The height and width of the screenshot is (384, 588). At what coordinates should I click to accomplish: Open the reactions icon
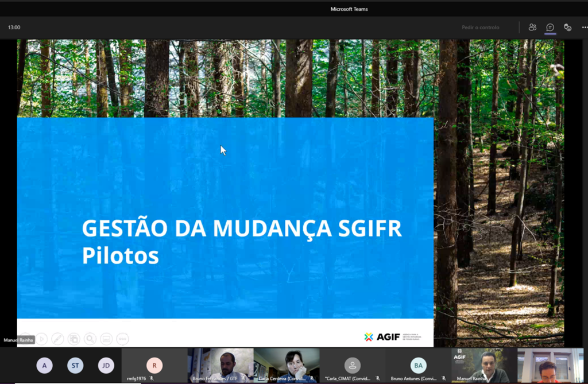[567, 27]
